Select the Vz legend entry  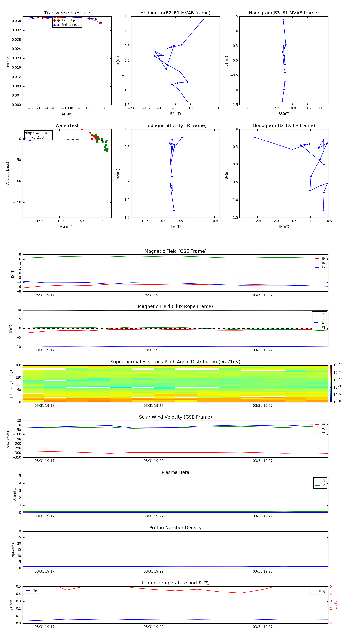tap(320, 433)
